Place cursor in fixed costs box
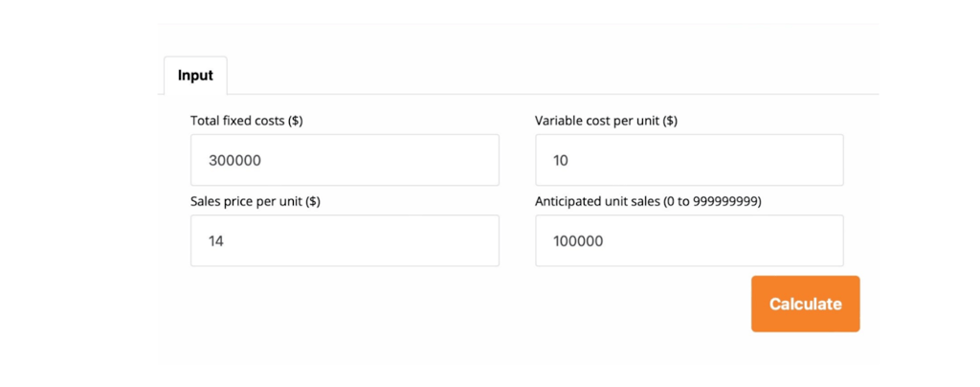The width and height of the screenshot is (980, 387). (345, 160)
